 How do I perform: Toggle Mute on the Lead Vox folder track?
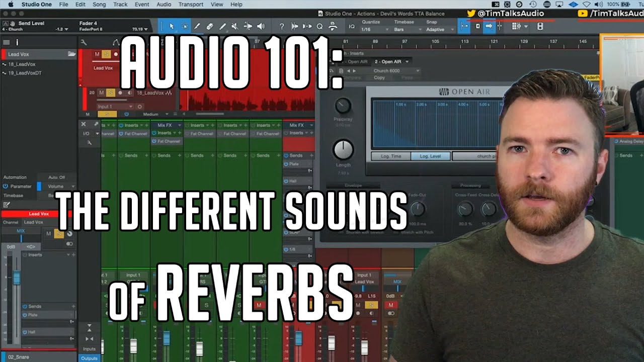tap(98, 54)
